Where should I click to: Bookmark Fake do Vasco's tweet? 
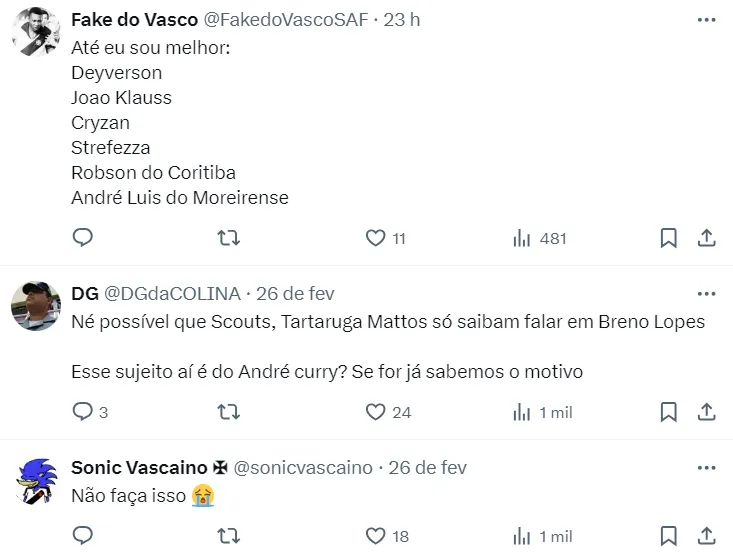point(669,238)
